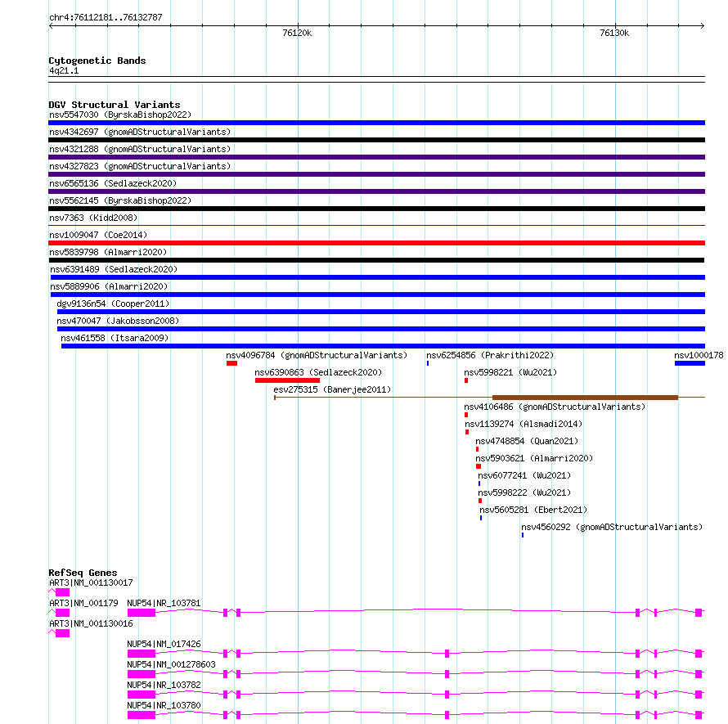Viewport: 728px width, 724px height.
Task: Open the nsv5562145 (ByrskaBishop2022) variant
Action: pyautogui.click(x=120, y=200)
